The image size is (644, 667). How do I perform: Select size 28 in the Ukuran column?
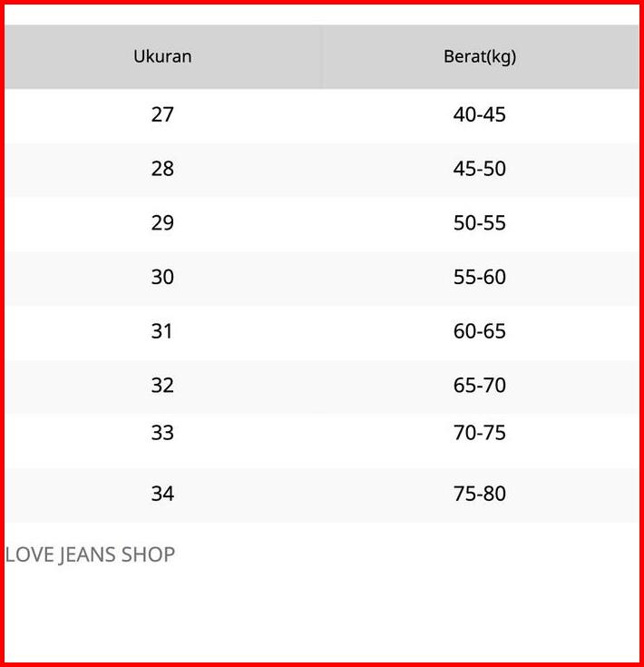[x=162, y=170]
